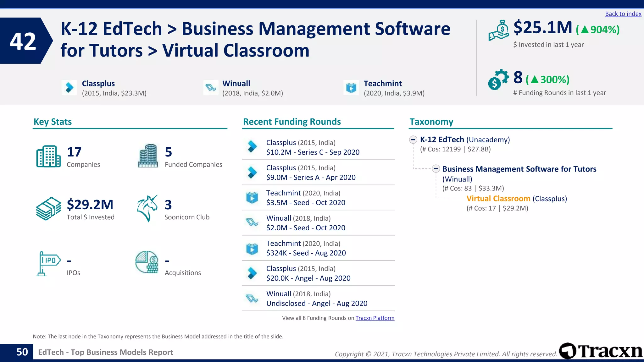Click the '17' Companies value

click(74, 152)
